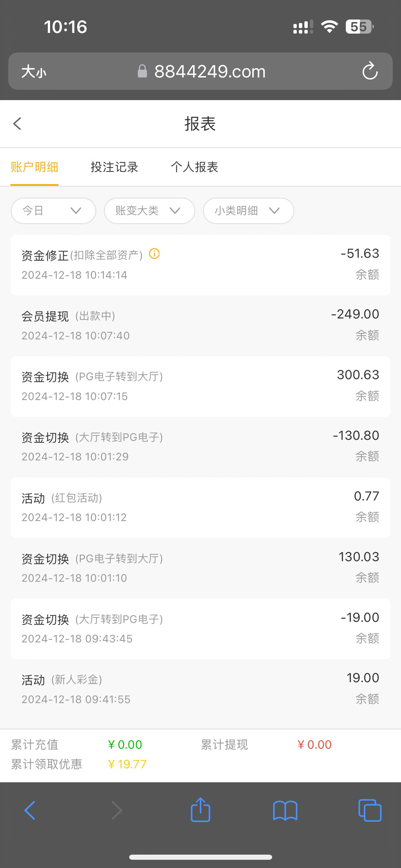Viewport: 401px width, 868px height.
Task: Go back using Safari's bottom back arrow
Action: click(x=30, y=810)
